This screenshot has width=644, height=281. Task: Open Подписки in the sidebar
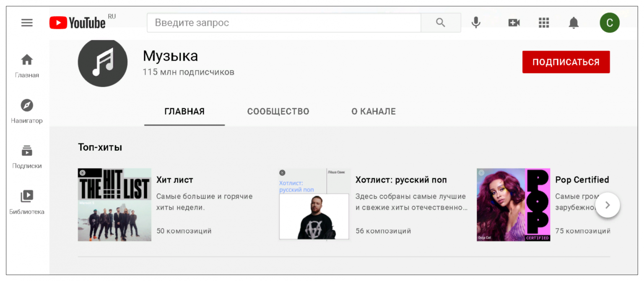27,156
